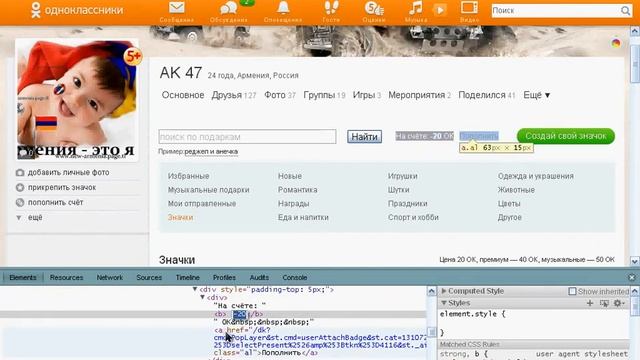Open Музыкальные подарки category
Image resolution: width=640 pixels, height=360 pixels.
pos(209,190)
